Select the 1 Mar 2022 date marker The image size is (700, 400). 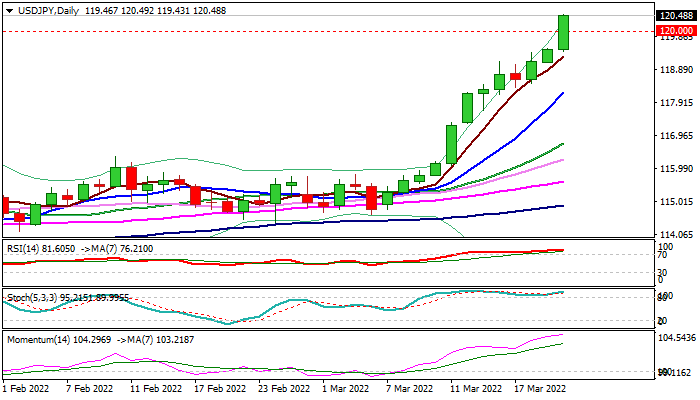347,388
